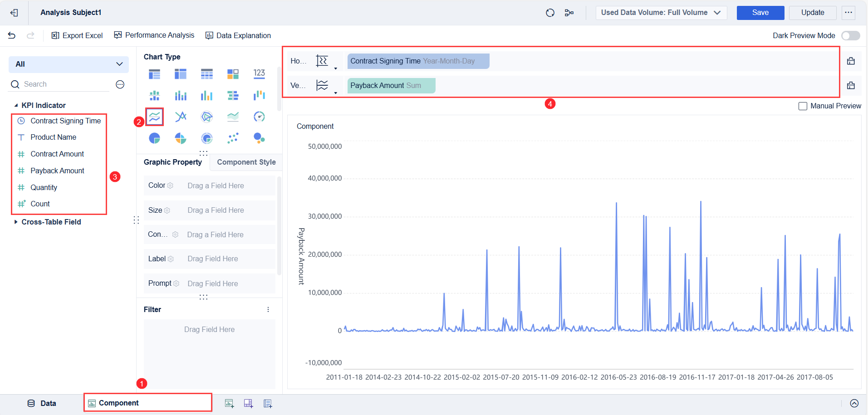Screen dimensions: 868x415
Task: Click the more options icon beside Search
Action: [x=120, y=84]
